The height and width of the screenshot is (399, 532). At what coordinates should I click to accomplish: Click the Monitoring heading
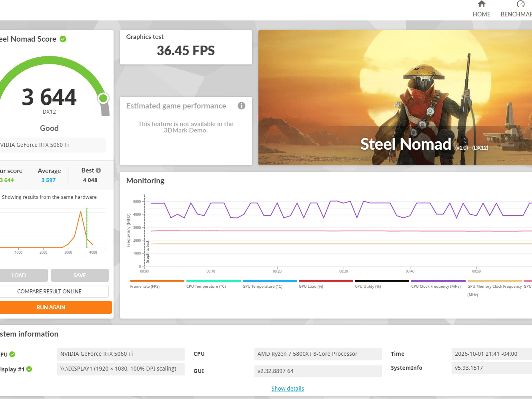145,181
